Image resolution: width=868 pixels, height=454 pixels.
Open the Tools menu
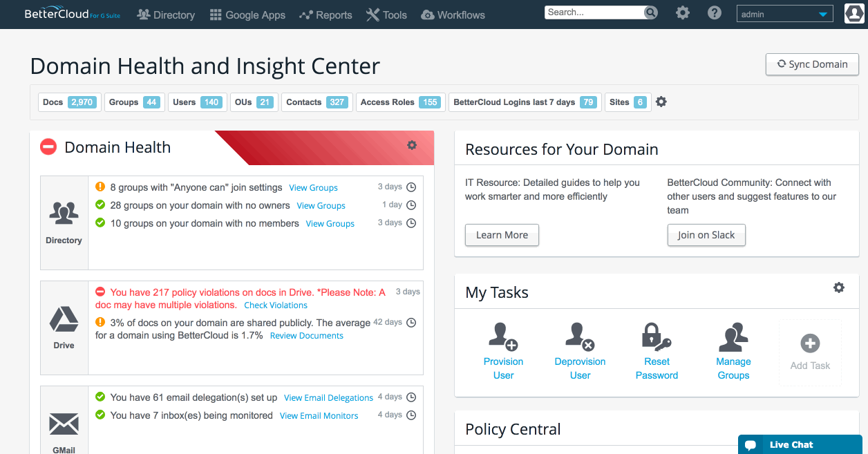tap(386, 15)
